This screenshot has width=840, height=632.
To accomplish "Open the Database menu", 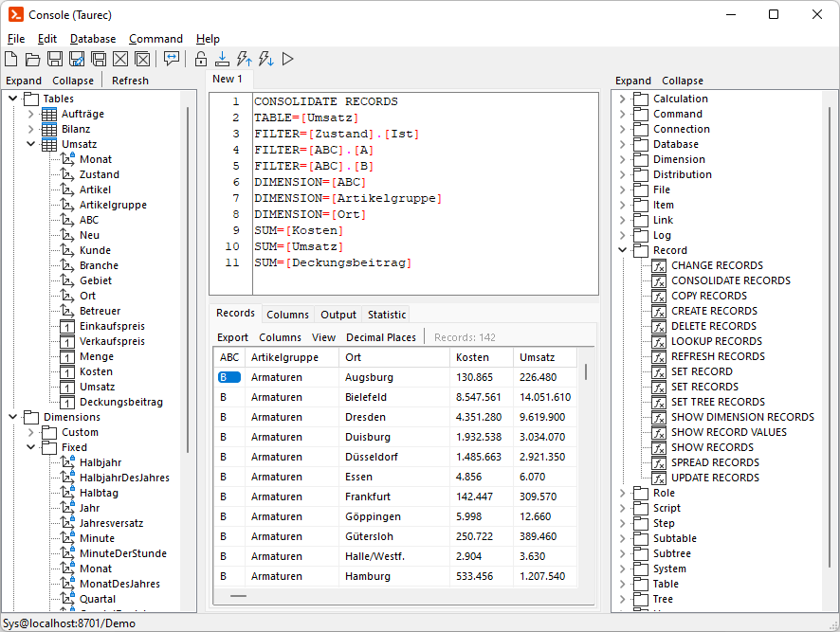I will (x=93, y=39).
